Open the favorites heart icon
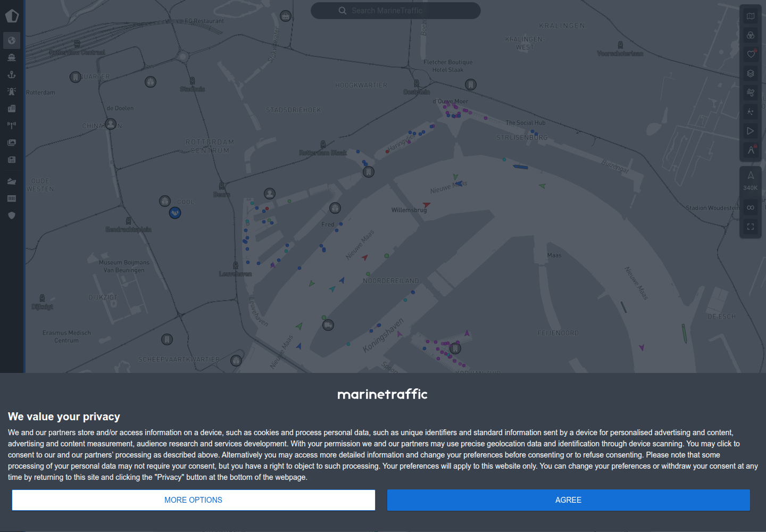The height and width of the screenshot is (532, 766). tap(751, 54)
